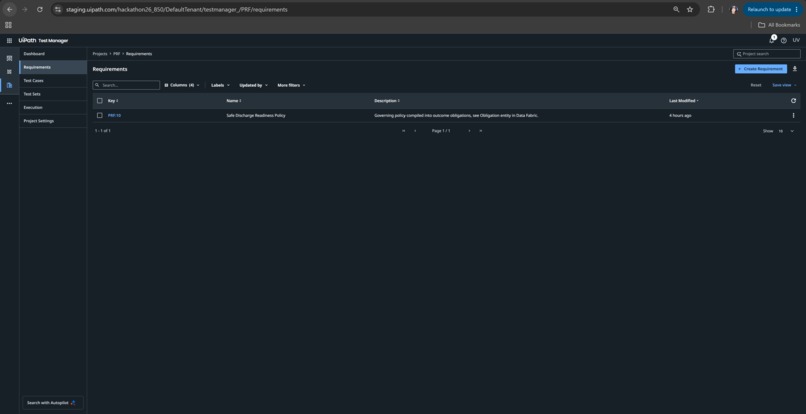Open the All Bookmarks folder

[779, 25]
